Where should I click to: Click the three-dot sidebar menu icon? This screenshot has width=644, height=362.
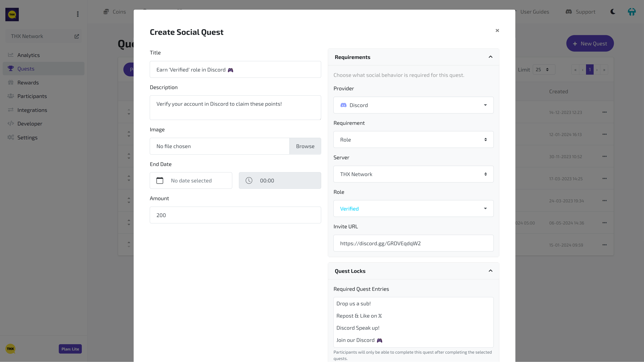coord(78,14)
